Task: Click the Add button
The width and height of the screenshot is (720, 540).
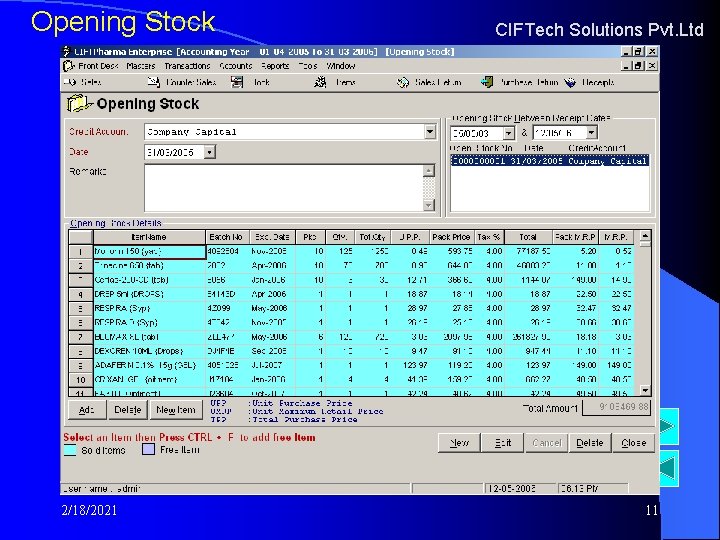Action: point(87,410)
